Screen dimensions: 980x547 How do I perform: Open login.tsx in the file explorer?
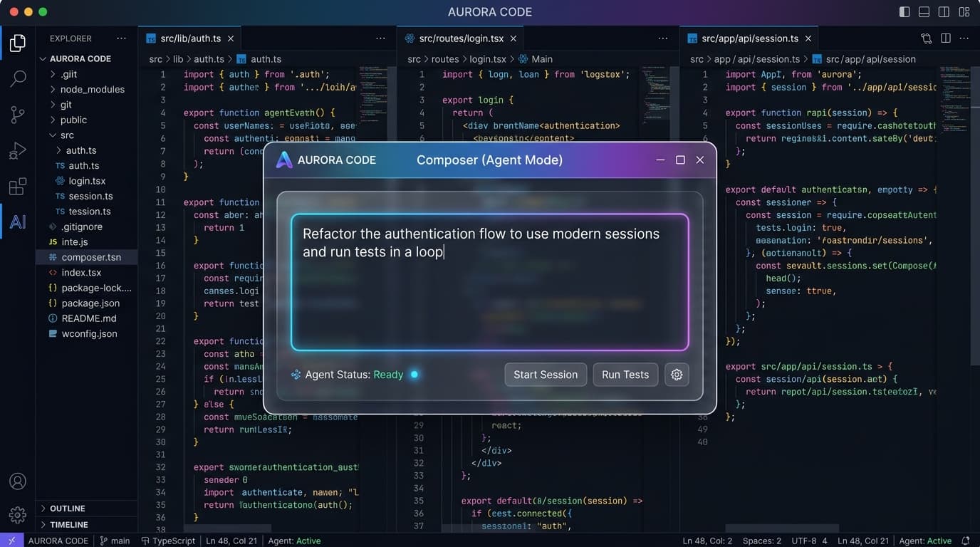(85, 181)
